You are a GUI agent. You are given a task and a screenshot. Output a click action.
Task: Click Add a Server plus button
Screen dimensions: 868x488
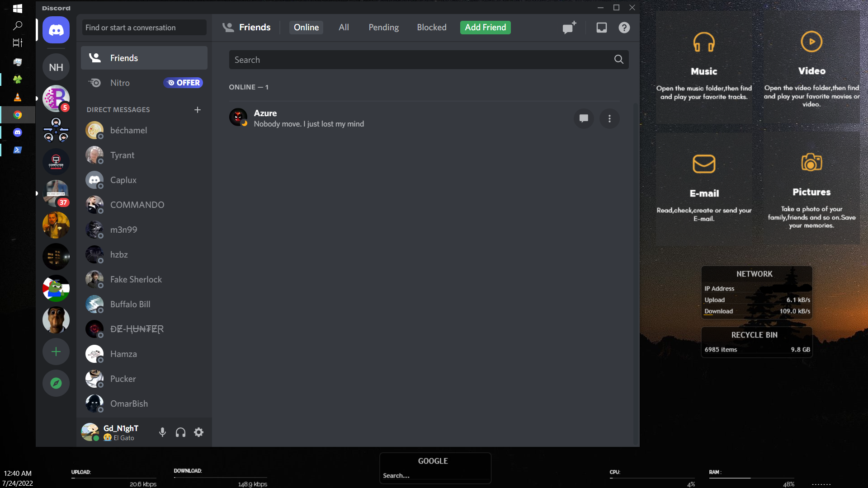(x=56, y=352)
